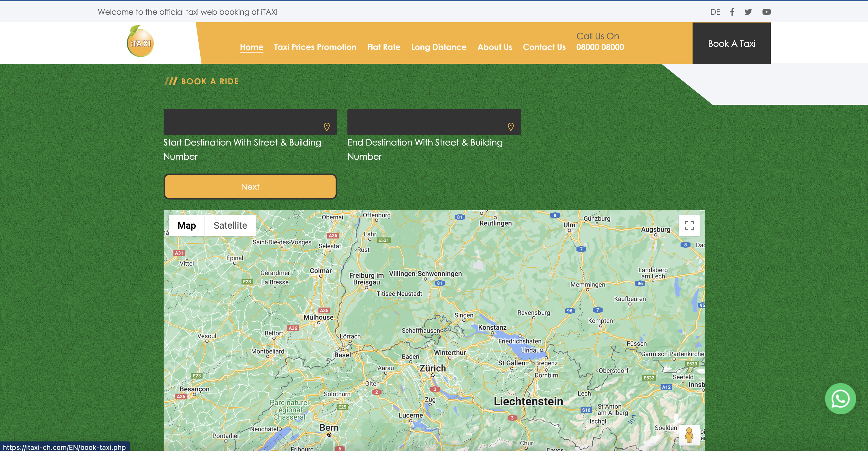Focus the start destination input field
Screen dimensions: 868x451
(x=243, y=122)
